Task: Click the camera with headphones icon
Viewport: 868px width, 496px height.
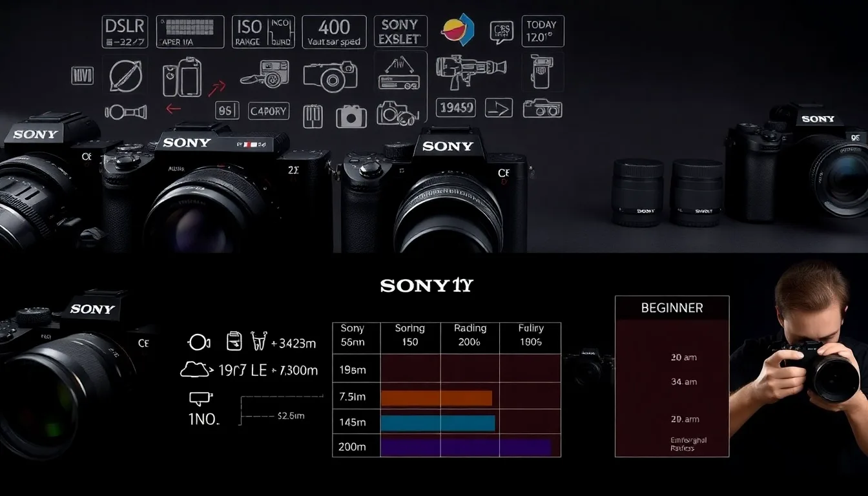Action: coord(397,113)
